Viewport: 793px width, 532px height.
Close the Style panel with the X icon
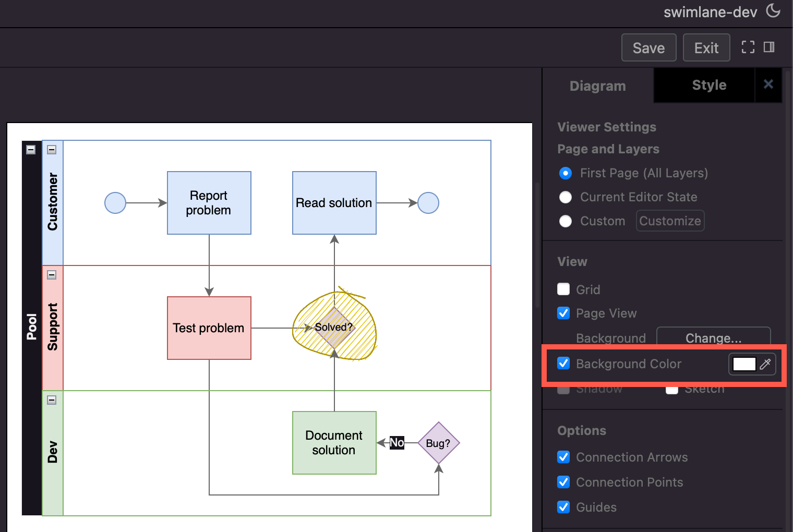click(x=768, y=84)
